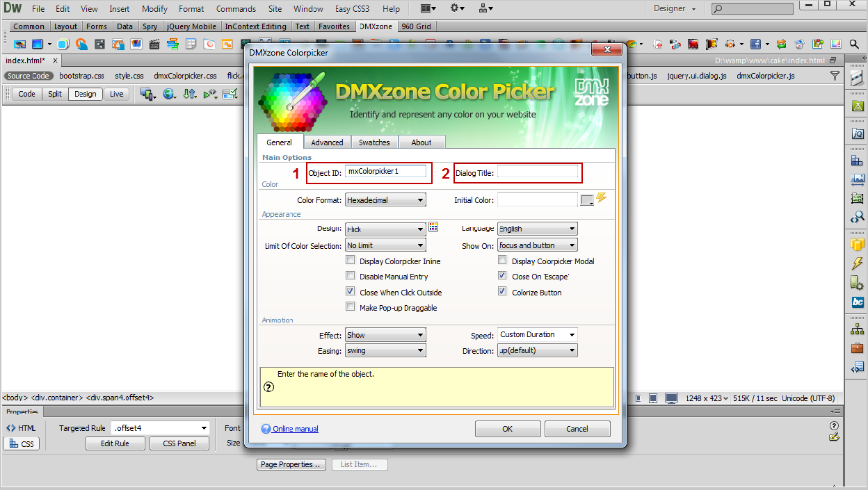The width and height of the screenshot is (868, 490).
Task: Switch to the Advanced tab
Action: [x=327, y=142]
